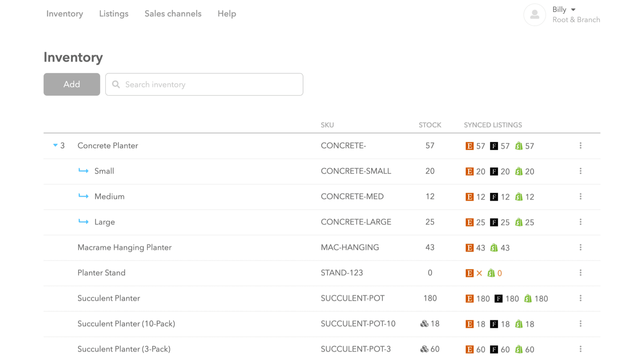Click the bundle icon next to SUCCULENT-POT-10 stock
This screenshot has width=644, height=362.
[425, 324]
